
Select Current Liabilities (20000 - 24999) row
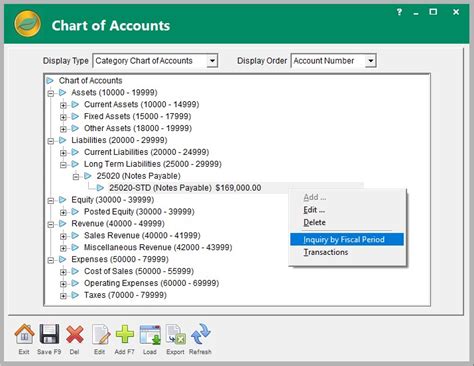pos(146,152)
